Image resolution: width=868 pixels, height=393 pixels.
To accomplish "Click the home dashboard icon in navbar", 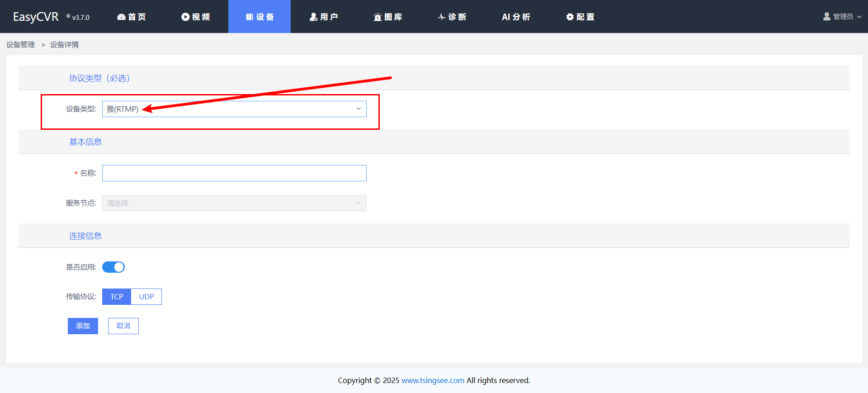I will (121, 17).
